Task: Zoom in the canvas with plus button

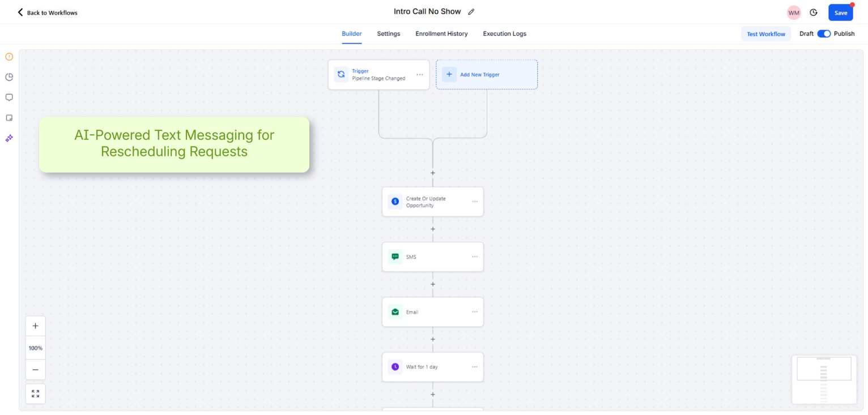Action: pyautogui.click(x=35, y=326)
